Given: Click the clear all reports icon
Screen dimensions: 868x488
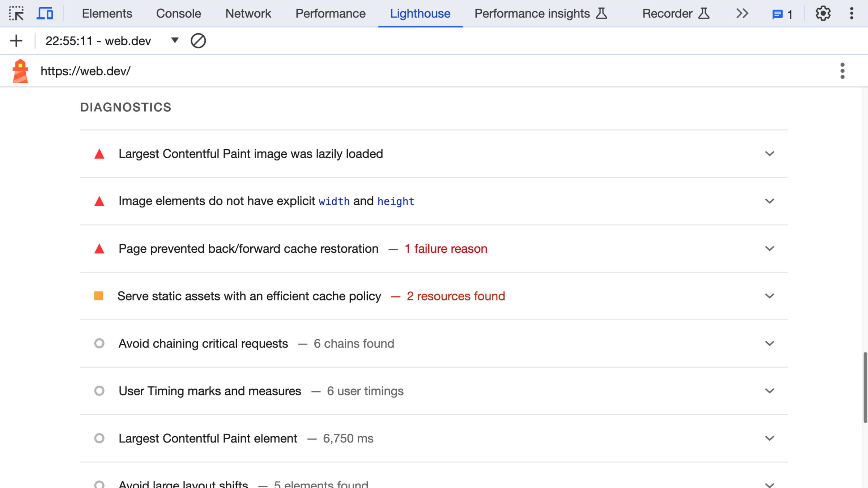Looking at the screenshot, I should (x=198, y=41).
